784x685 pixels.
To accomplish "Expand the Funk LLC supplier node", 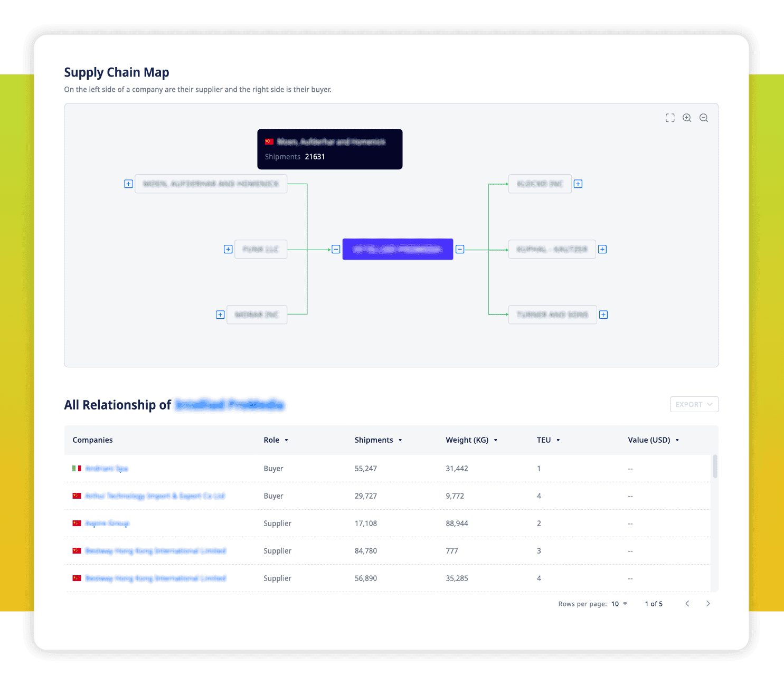I will pos(228,249).
